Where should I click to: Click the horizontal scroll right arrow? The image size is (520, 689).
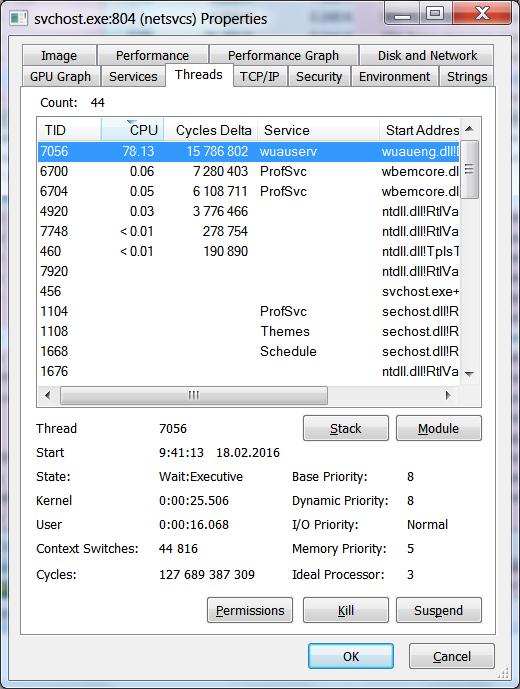(447, 395)
